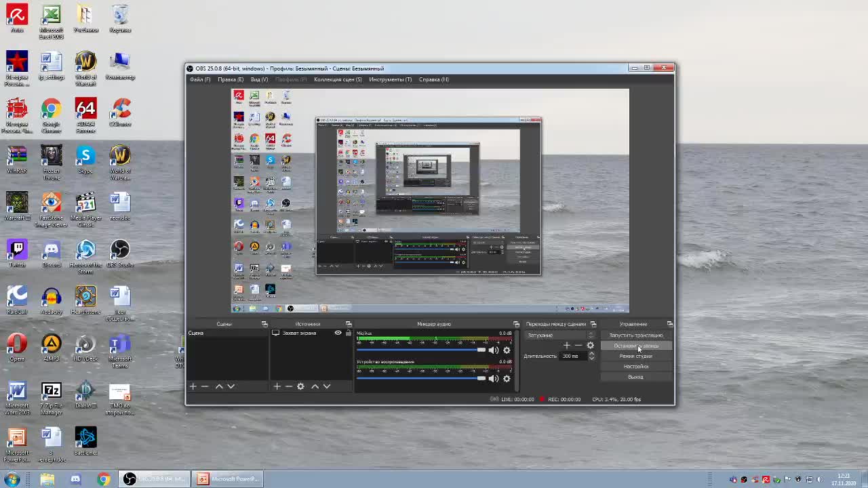Undock the Переходы между сценами panel
868x488 pixels.
593,324
